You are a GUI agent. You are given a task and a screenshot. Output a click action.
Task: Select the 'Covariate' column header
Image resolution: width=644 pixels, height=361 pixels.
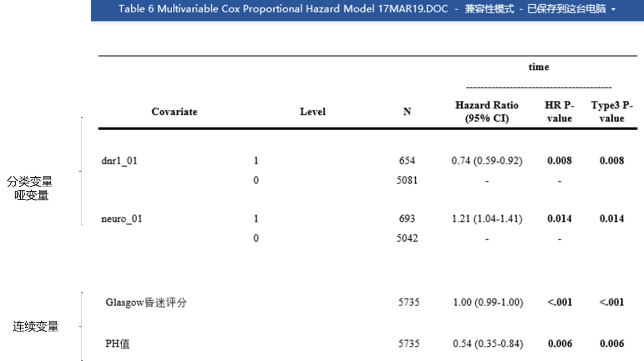pos(174,112)
